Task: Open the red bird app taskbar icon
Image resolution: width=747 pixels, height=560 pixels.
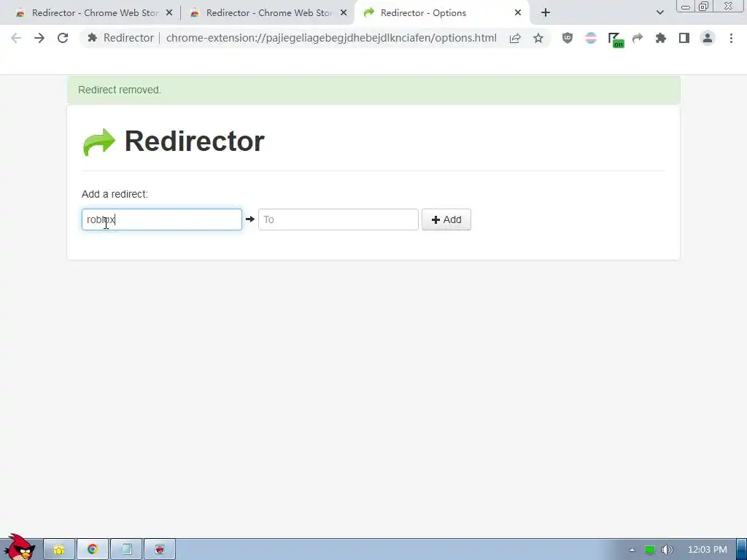Action: coord(160,550)
